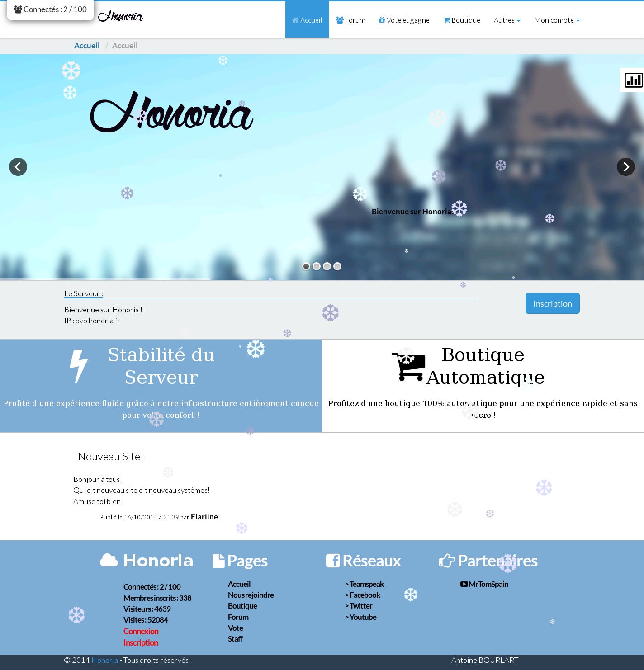Click the file icon beside Pages heading
This screenshot has width=644, height=670.
[x=219, y=561]
